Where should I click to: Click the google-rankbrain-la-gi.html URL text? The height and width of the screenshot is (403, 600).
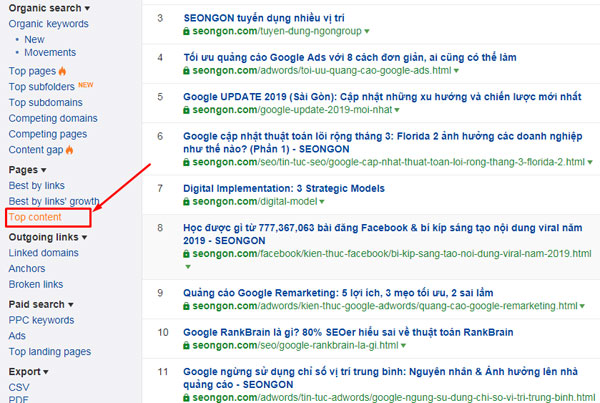[295, 346]
